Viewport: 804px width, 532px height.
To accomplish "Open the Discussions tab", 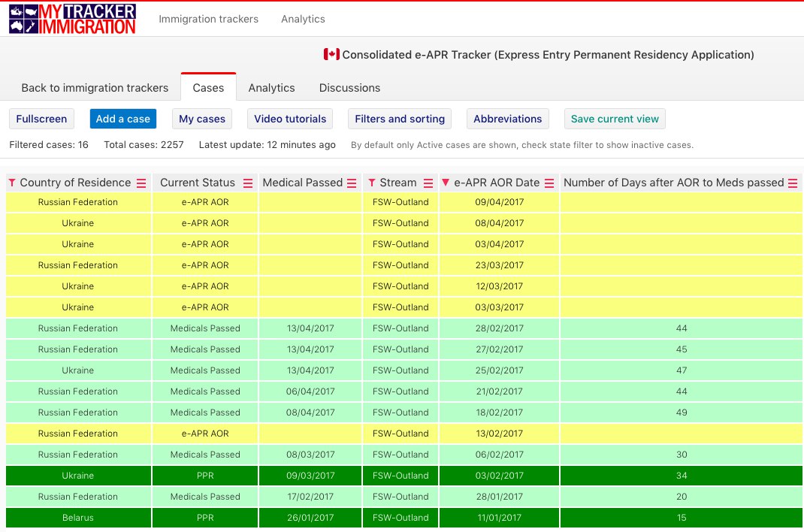I will coord(349,88).
